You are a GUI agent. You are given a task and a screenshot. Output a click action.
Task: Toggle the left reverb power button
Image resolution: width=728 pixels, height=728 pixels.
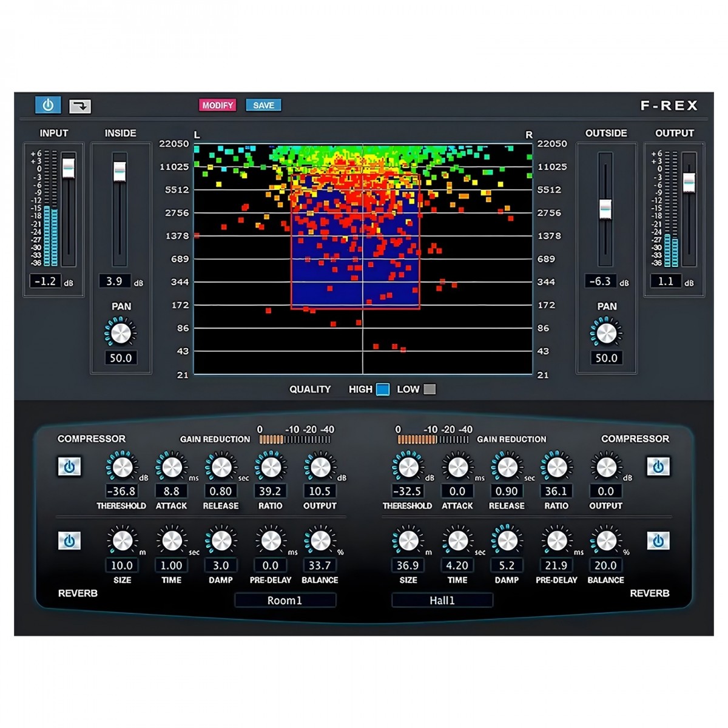click(69, 541)
